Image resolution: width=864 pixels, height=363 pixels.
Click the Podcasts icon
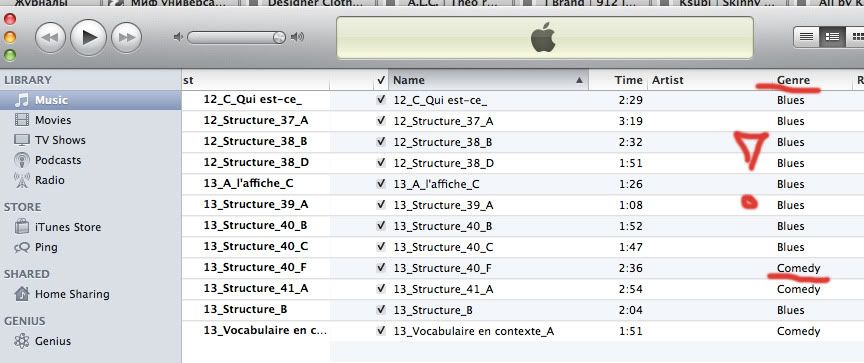pos(21,160)
